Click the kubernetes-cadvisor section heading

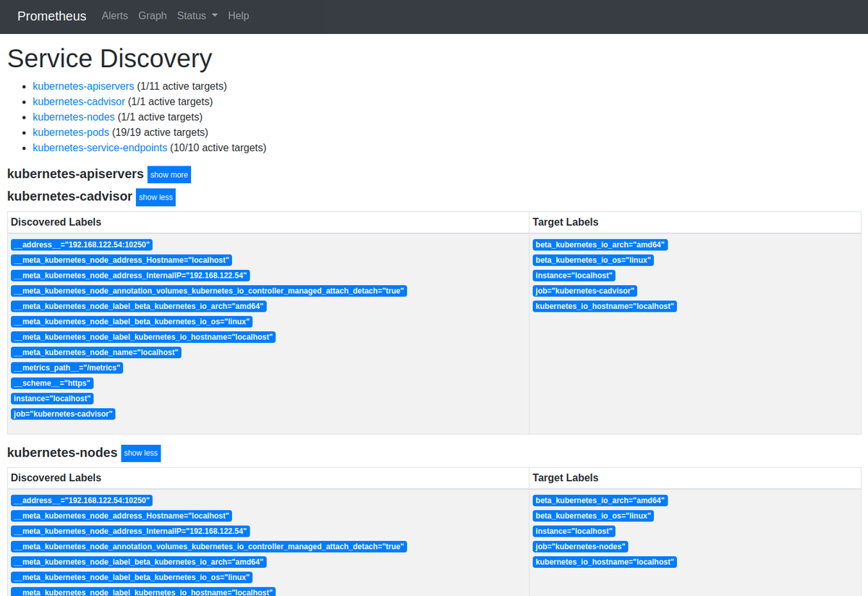click(x=69, y=196)
